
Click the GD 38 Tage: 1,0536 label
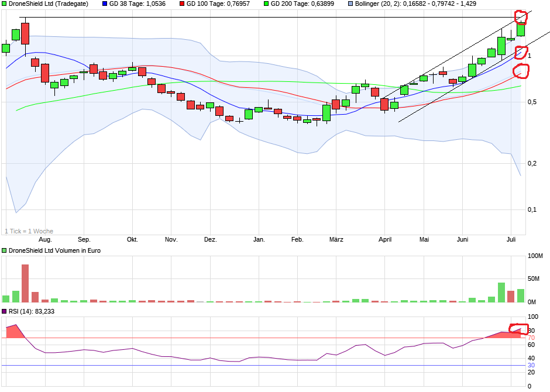click(x=137, y=4)
